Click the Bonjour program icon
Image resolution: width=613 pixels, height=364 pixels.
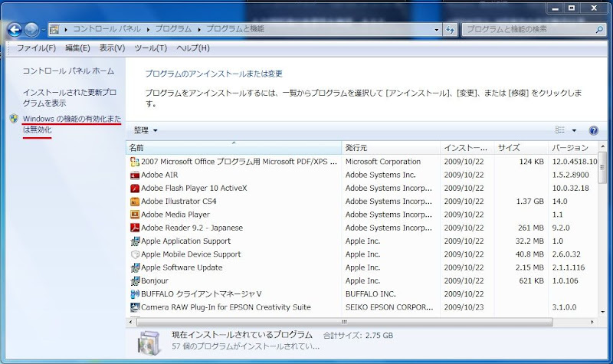point(135,280)
